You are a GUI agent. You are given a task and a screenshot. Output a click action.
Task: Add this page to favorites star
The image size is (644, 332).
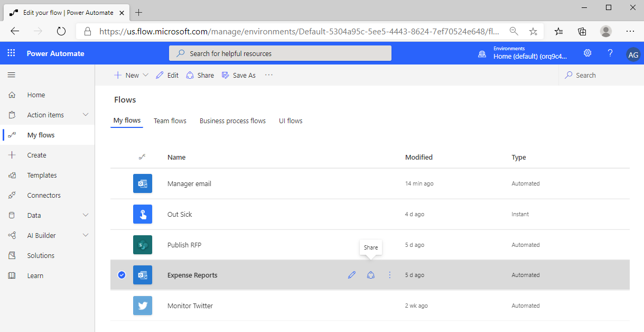[x=534, y=31]
